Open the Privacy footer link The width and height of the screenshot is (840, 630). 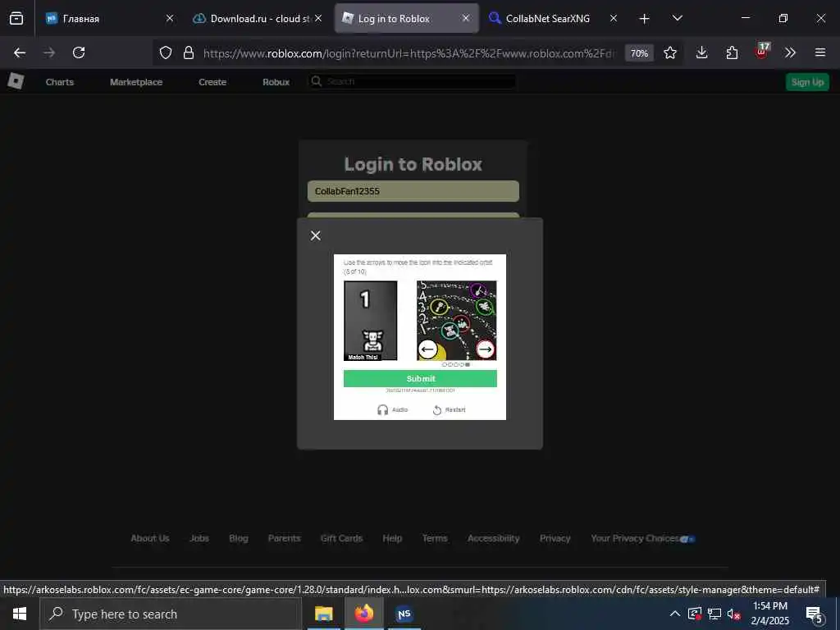tap(555, 538)
